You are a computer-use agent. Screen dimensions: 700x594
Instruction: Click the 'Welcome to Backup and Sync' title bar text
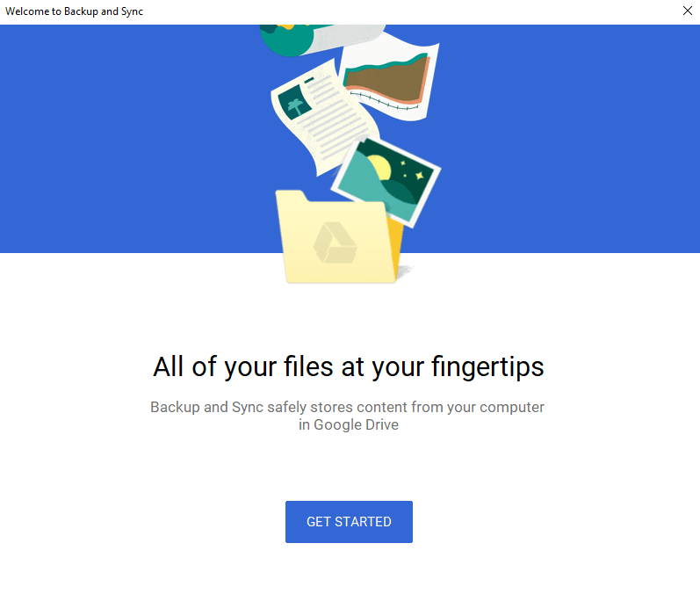[74, 11]
